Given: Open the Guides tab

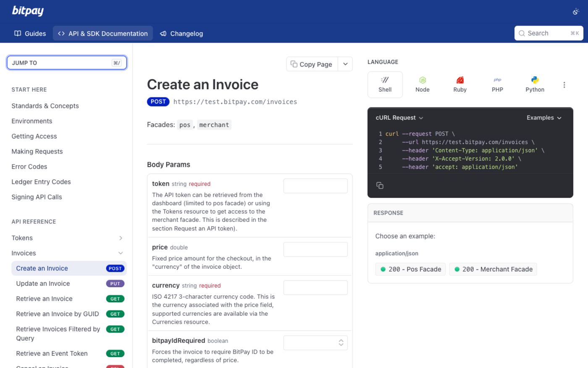Looking at the screenshot, I should tap(30, 33).
